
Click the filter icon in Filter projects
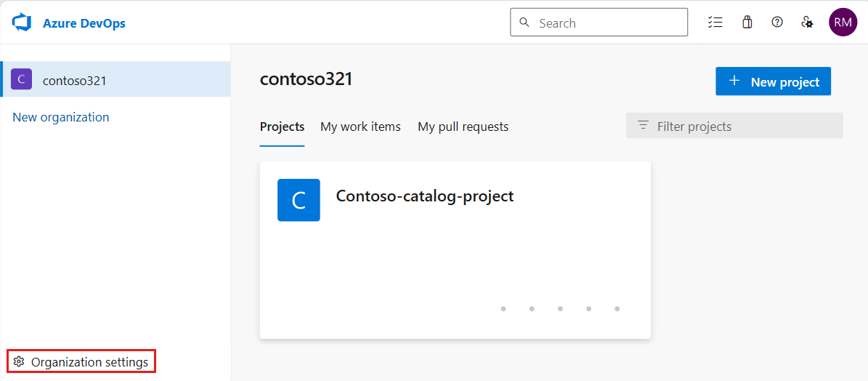(x=643, y=126)
